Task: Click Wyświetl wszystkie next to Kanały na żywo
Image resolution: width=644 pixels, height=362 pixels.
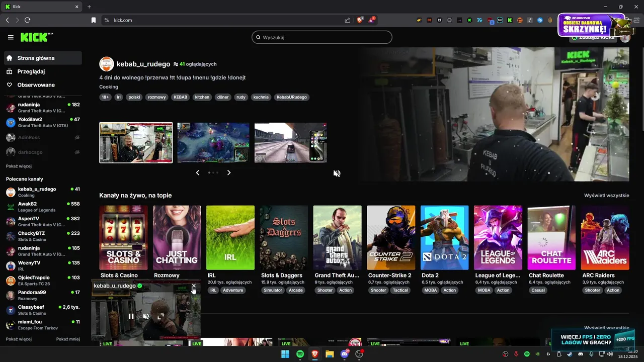Action: (x=606, y=196)
